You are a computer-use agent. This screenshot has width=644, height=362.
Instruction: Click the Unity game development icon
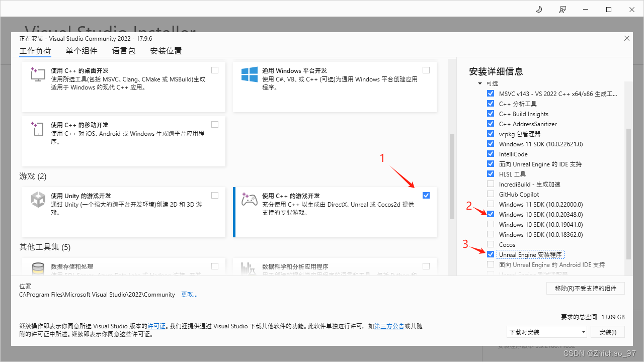38,200
